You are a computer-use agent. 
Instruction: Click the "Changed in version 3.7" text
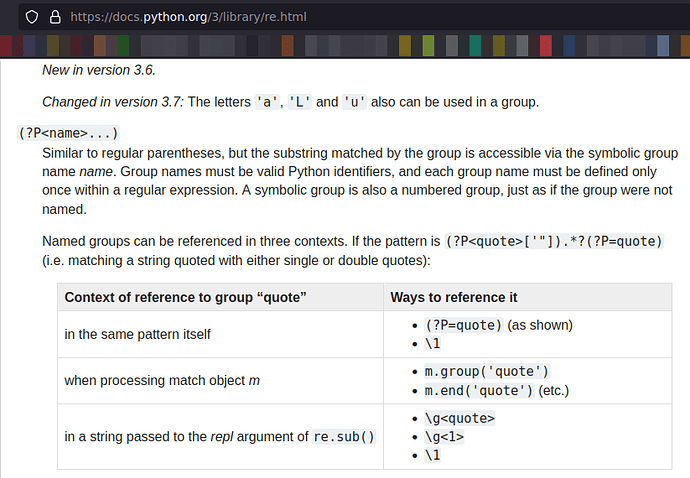[x=106, y=102]
